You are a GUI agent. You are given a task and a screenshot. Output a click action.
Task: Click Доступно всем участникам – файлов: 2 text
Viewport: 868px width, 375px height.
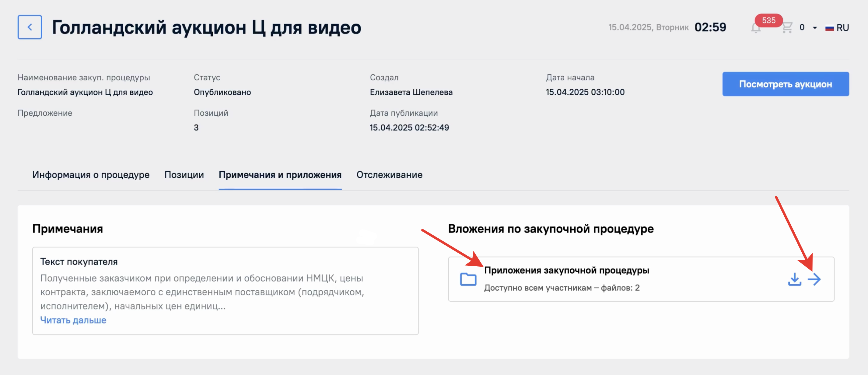(562, 288)
